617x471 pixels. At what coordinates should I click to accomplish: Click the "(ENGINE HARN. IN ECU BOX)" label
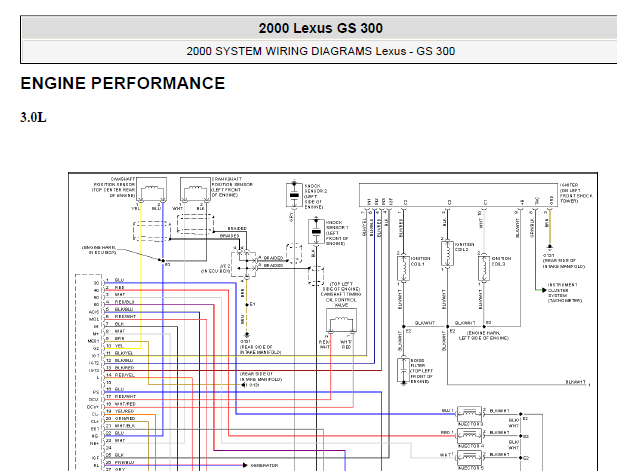99,250
